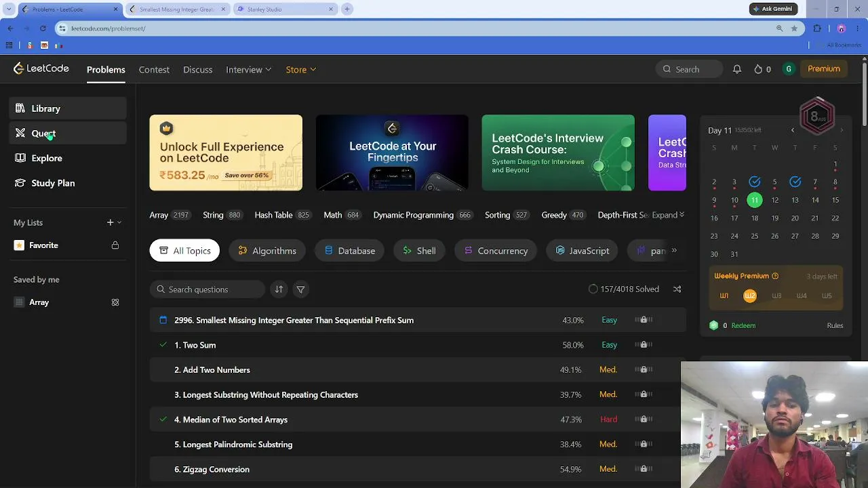Select the All Topics filter
Screen dimensions: 868x488
[184, 251]
